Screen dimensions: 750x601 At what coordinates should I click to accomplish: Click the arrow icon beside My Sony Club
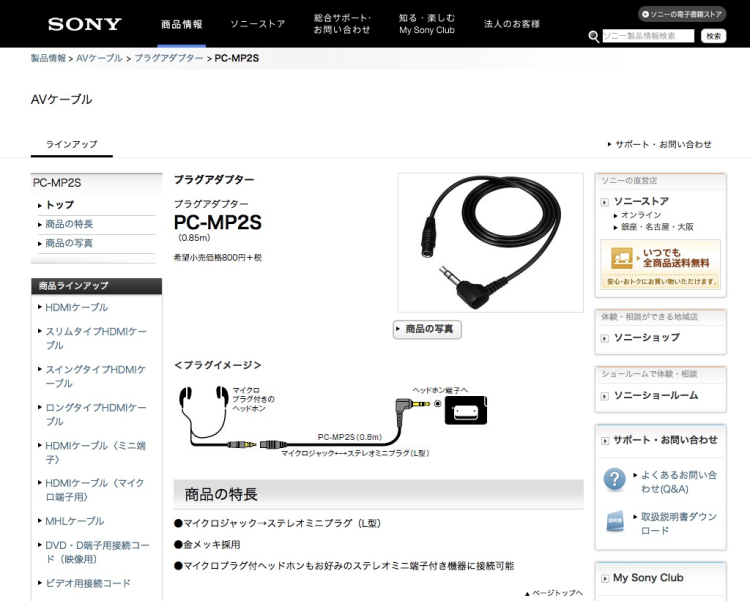click(605, 579)
